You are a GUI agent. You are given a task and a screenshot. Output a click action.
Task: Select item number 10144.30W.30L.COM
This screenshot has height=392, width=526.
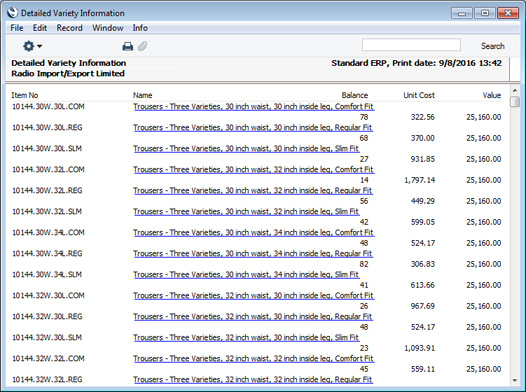coord(48,107)
